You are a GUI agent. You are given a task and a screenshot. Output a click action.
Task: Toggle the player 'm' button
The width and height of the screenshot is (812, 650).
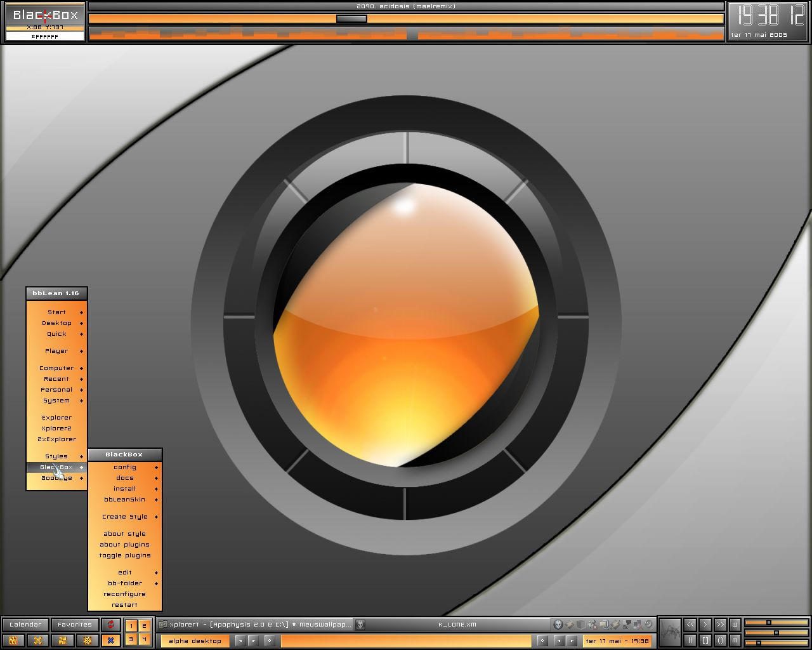point(735,640)
